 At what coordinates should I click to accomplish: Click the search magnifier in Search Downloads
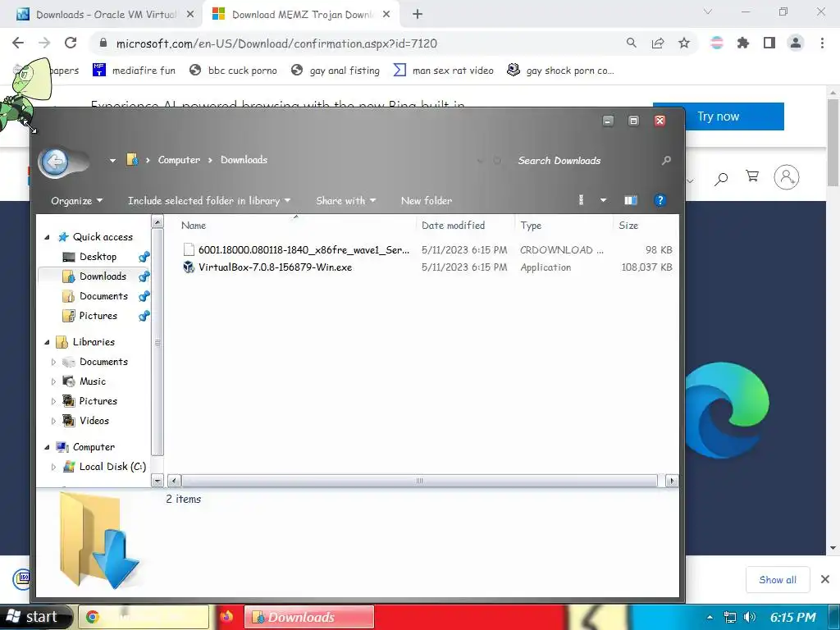666,160
